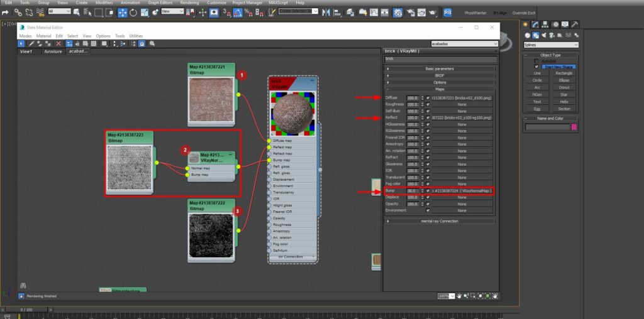Open Select by Name tool

(x=88, y=13)
